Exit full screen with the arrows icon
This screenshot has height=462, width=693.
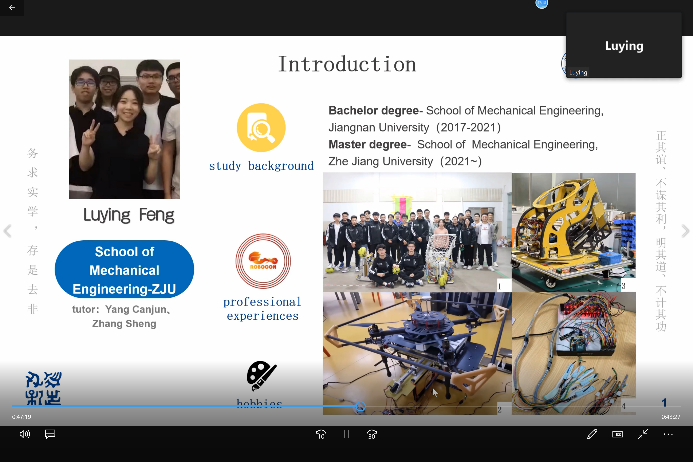[x=643, y=434]
